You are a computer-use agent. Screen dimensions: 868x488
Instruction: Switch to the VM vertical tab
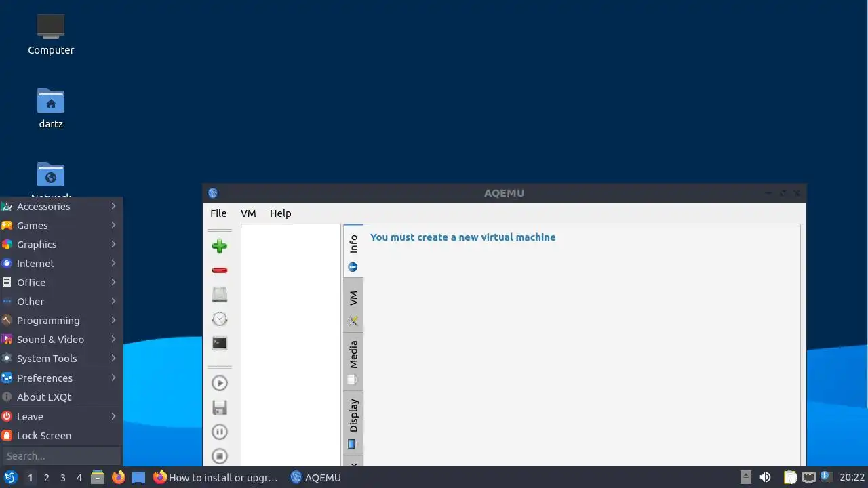353,306
